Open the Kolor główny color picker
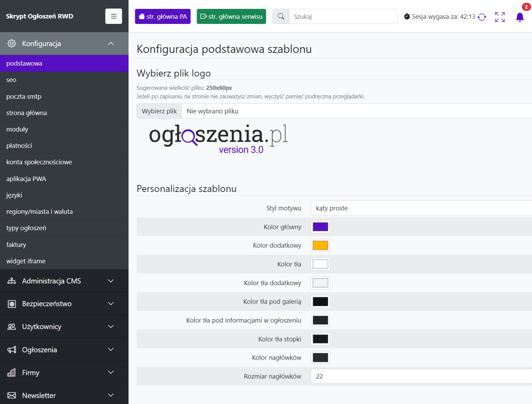The image size is (532, 404). 320,227
